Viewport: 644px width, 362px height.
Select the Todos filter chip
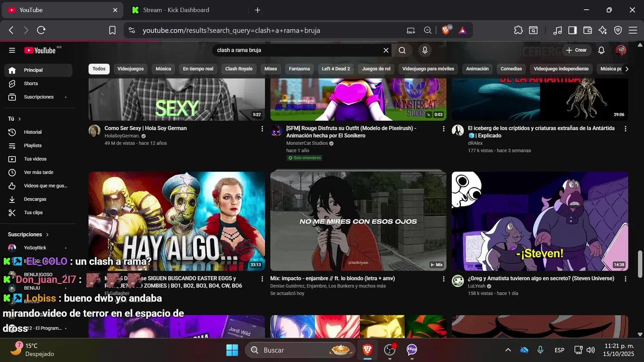pos(99,69)
